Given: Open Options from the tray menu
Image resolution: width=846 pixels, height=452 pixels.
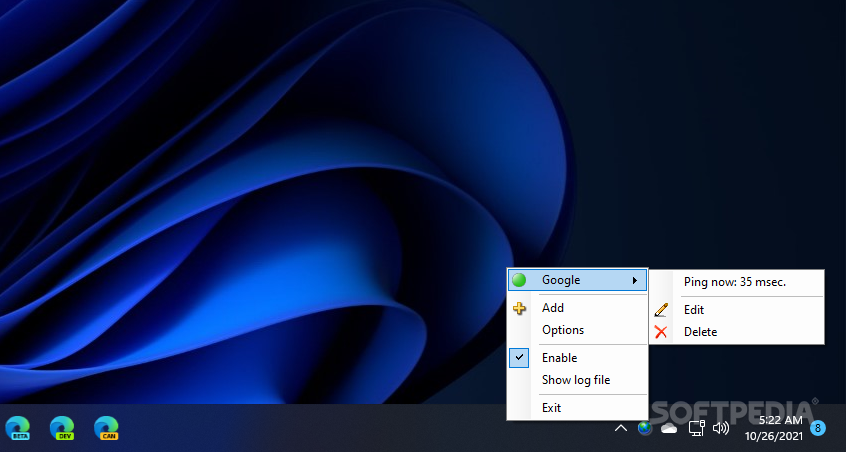Looking at the screenshot, I should pos(577,330).
